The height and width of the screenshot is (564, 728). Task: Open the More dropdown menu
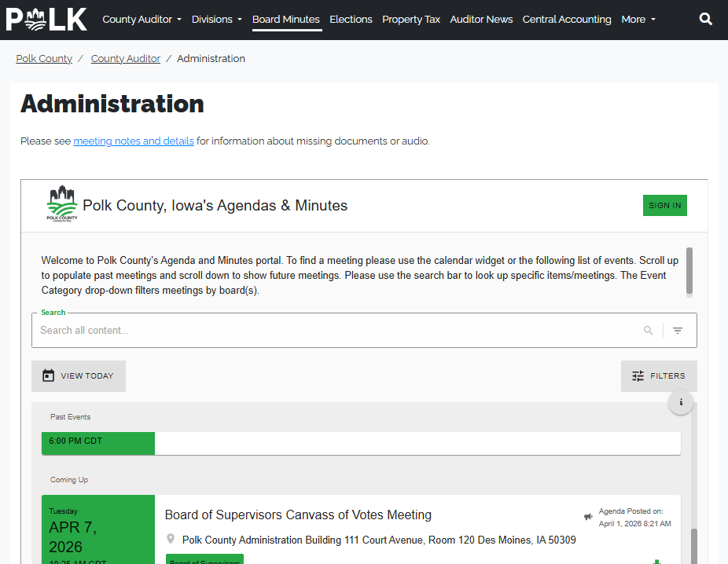(638, 20)
